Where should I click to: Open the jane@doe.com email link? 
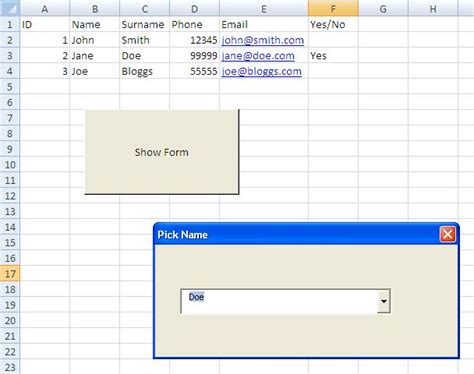coord(258,56)
